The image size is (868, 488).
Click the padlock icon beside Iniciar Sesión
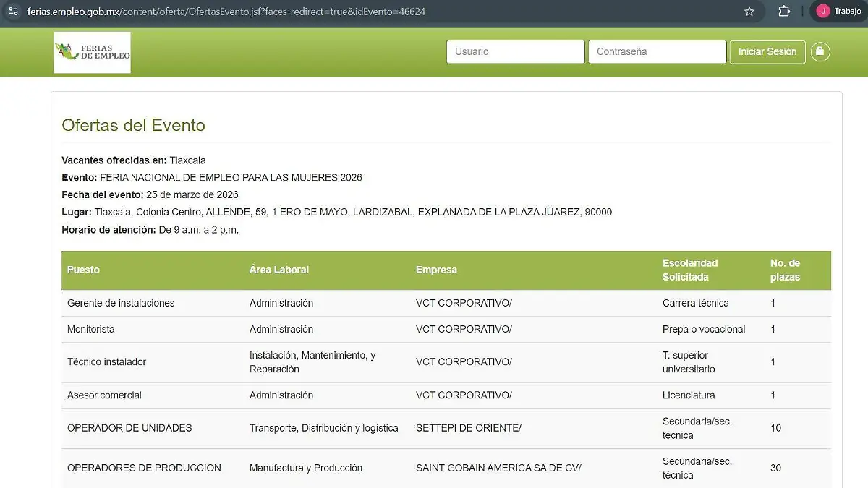[x=820, y=52]
